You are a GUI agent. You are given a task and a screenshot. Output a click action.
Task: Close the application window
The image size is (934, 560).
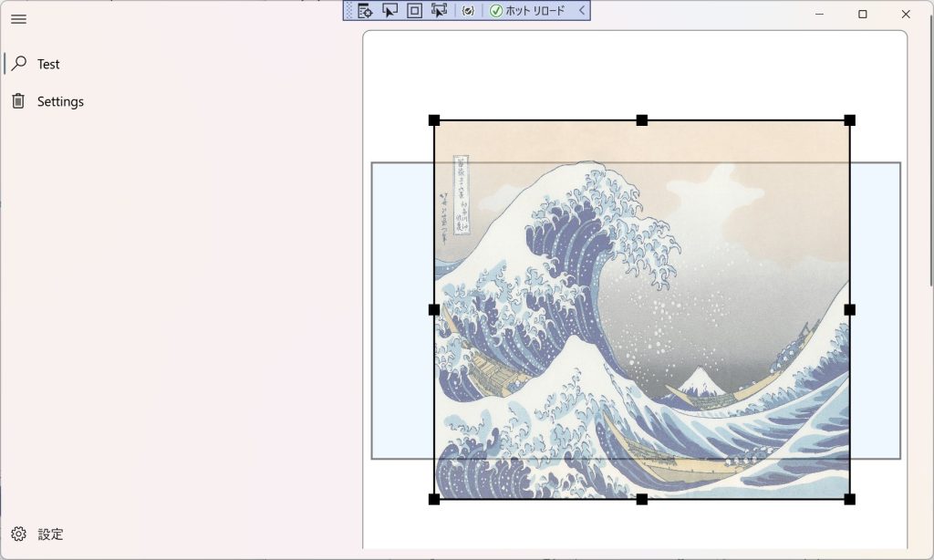(906, 14)
